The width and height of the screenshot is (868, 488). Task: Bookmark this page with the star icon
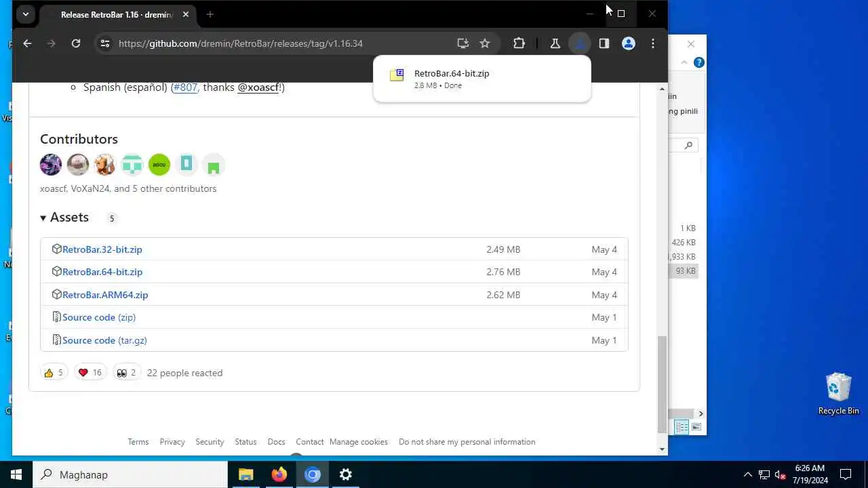pyautogui.click(x=485, y=43)
